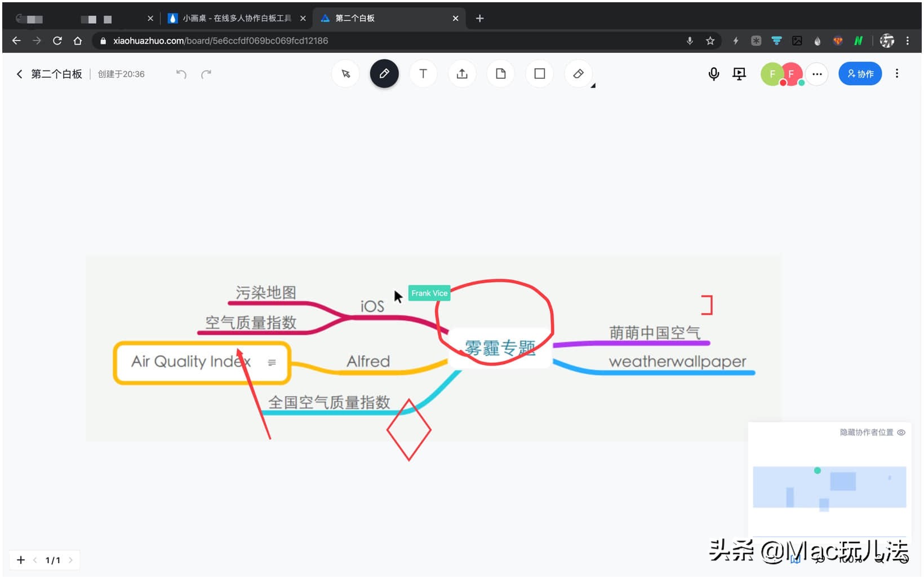This screenshot has width=924, height=579.
Task: Click the 萌萌中国空气 node
Action: coord(655,333)
